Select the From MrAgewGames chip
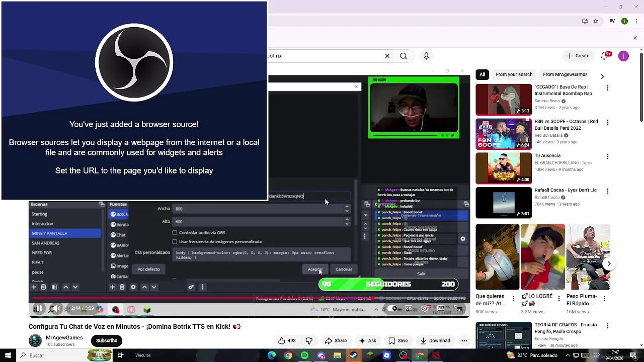The width and height of the screenshot is (644, 362). pos(565,74)
